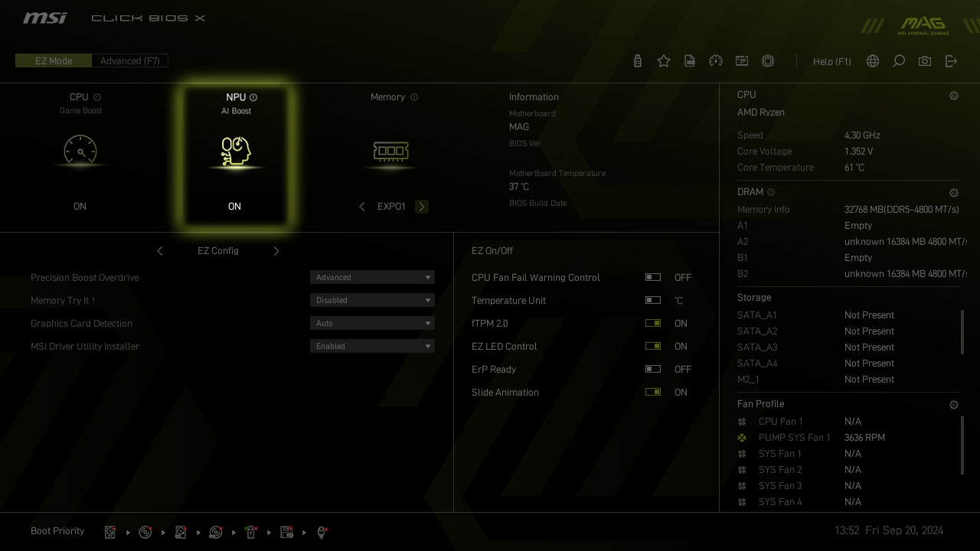Click the USB flash drive icon in toolbar
This screenshot has height=551, width=980.
point(638,61)
